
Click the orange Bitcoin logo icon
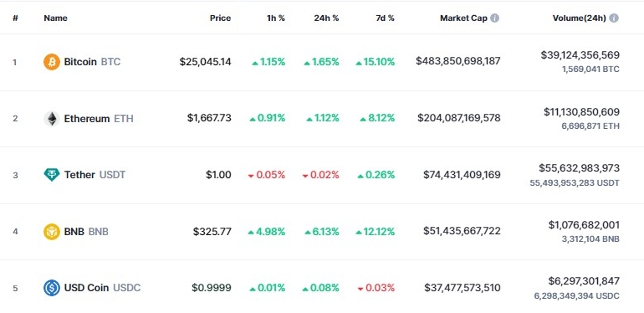(x=52, y=62)
